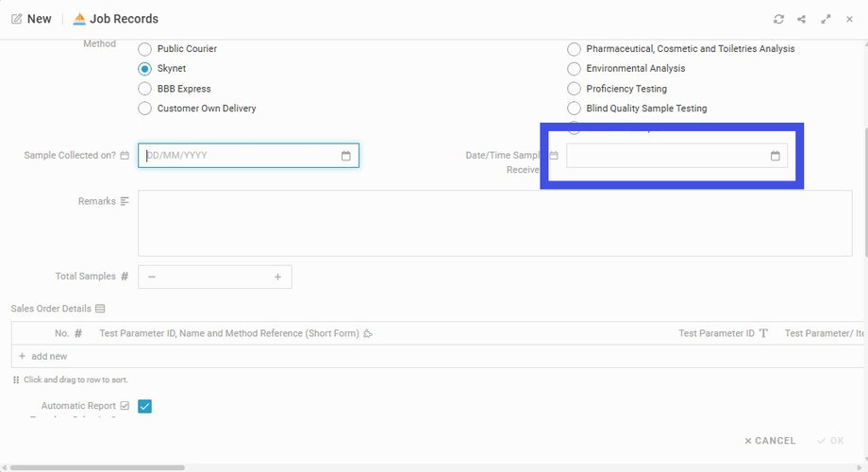
Task: Click the New title text
Action: (40, 19)
